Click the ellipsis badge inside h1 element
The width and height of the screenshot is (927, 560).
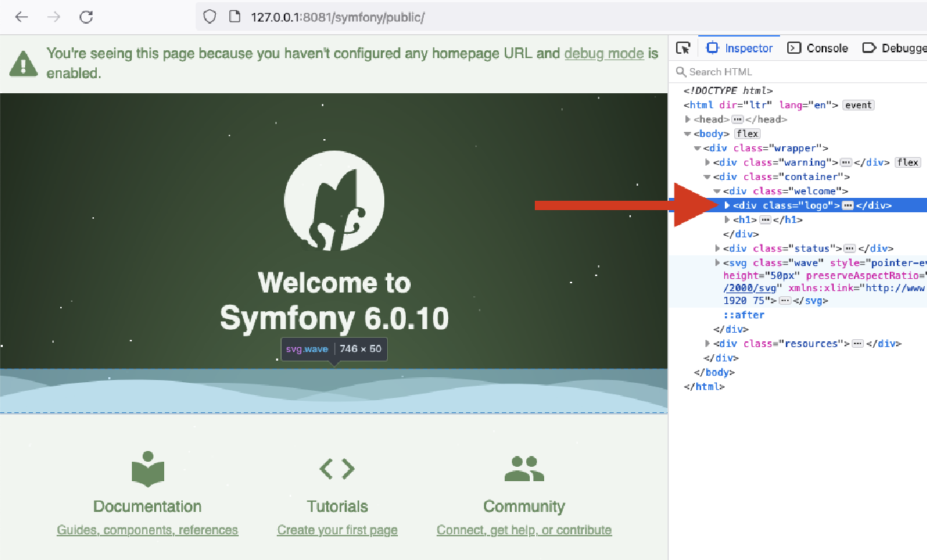pos(765,220)
